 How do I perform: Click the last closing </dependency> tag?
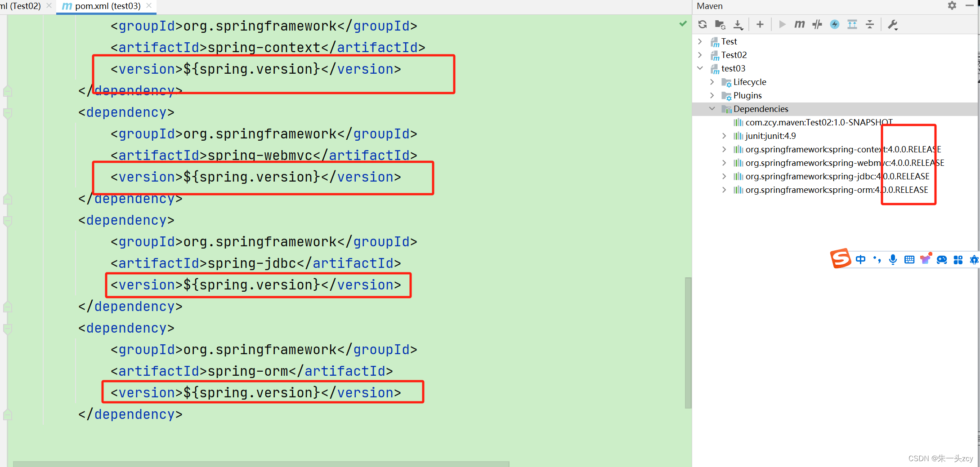pos(130,414)
